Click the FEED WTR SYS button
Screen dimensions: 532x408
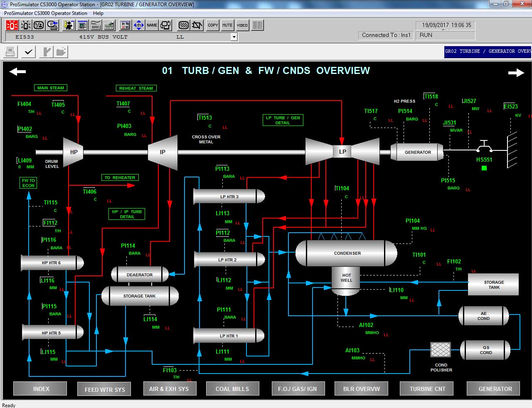105,389
